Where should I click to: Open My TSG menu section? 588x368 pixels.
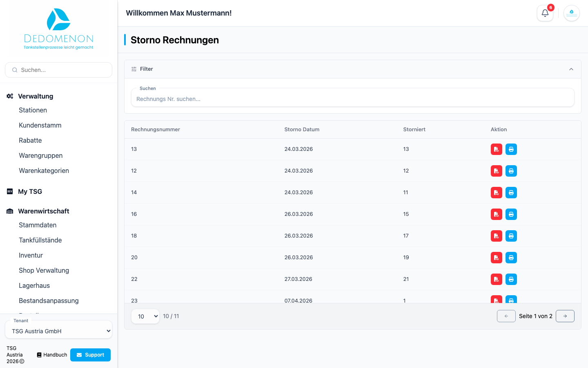(30, 191)
